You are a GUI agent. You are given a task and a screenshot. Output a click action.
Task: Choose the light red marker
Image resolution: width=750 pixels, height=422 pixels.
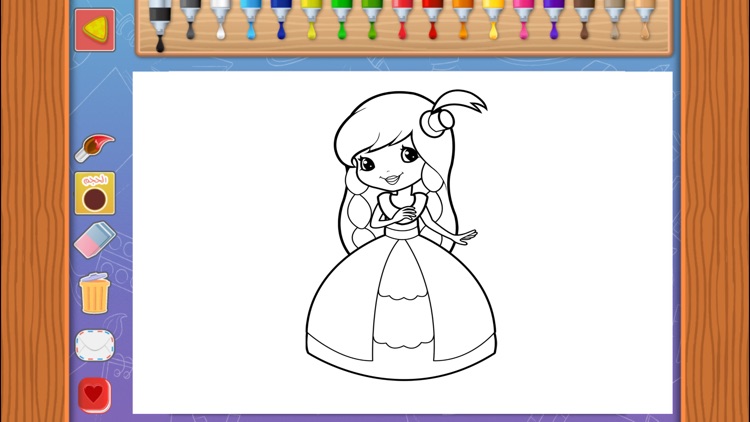[402, 19]
